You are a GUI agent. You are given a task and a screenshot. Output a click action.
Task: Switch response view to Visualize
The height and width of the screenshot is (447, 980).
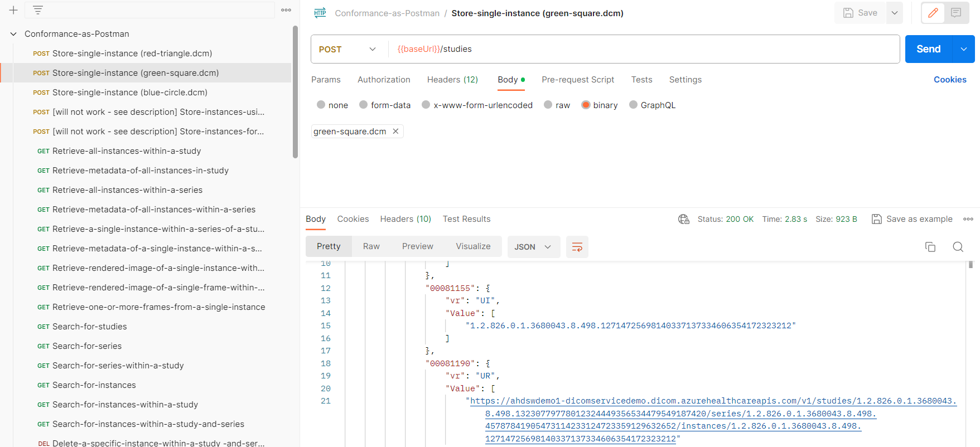pos(473,246)
